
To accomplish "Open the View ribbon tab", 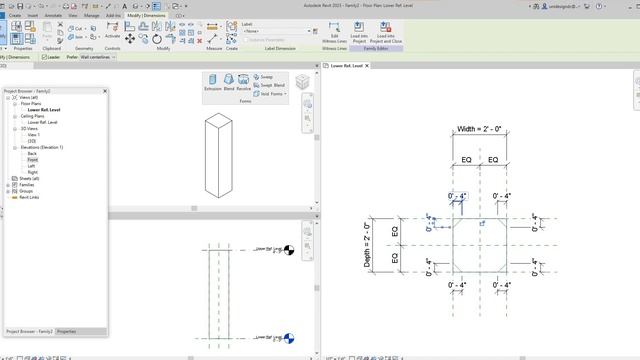I will click(73, 16).
